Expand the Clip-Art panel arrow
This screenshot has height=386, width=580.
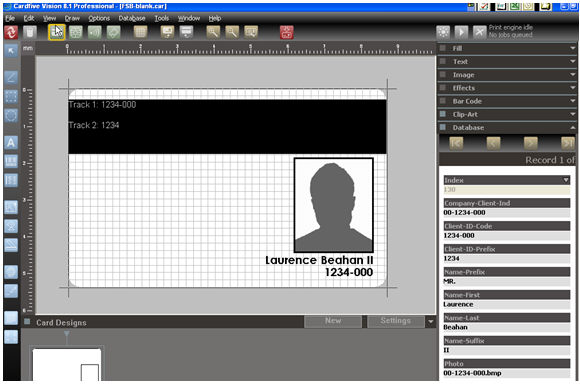(x=573, y=114)
